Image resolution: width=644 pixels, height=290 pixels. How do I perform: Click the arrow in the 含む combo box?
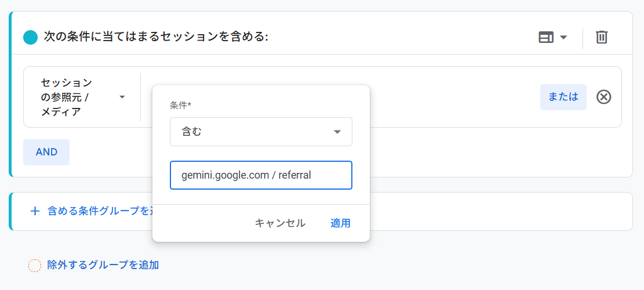tap(337, 132)
